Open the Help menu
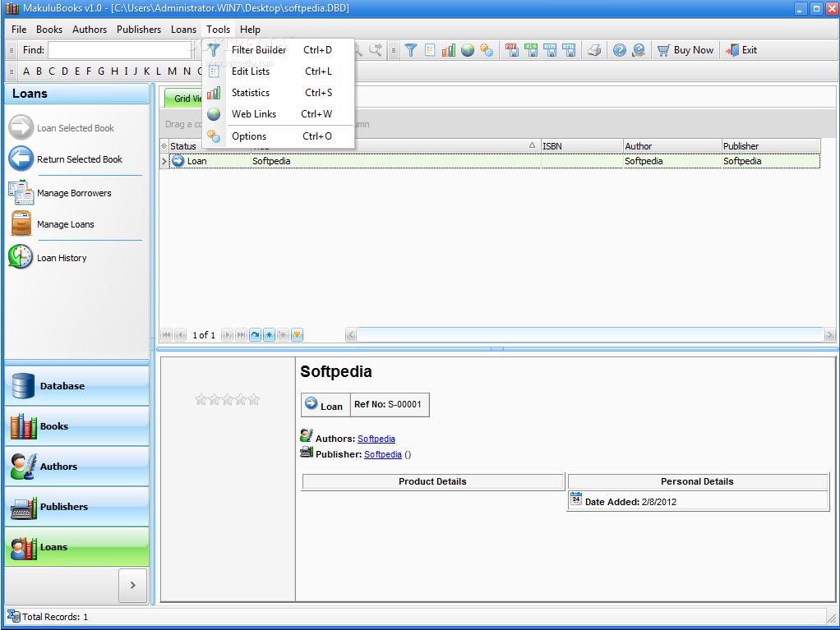Viewport: 840px width, 630px height. pyautogui.click(x=250, y=30)
